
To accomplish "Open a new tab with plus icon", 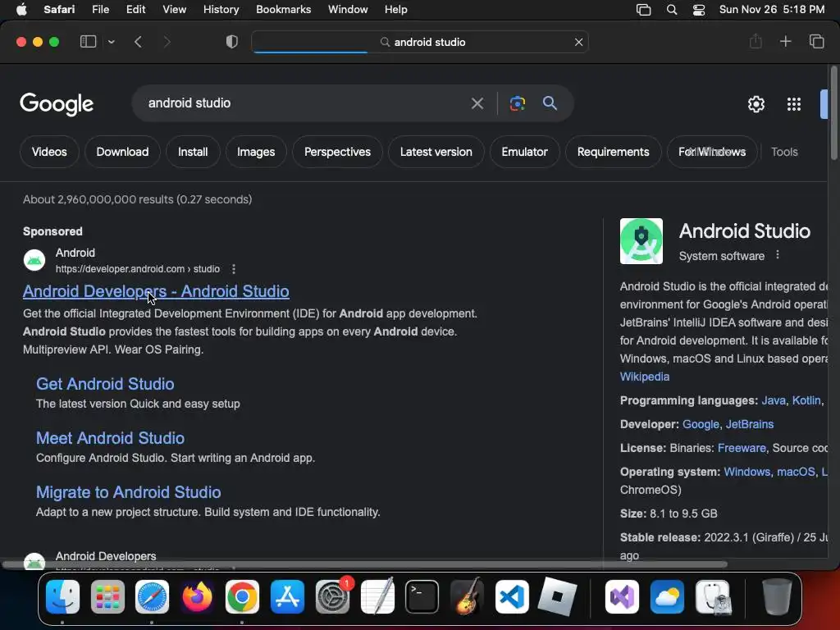I will (x=785, y=41).
